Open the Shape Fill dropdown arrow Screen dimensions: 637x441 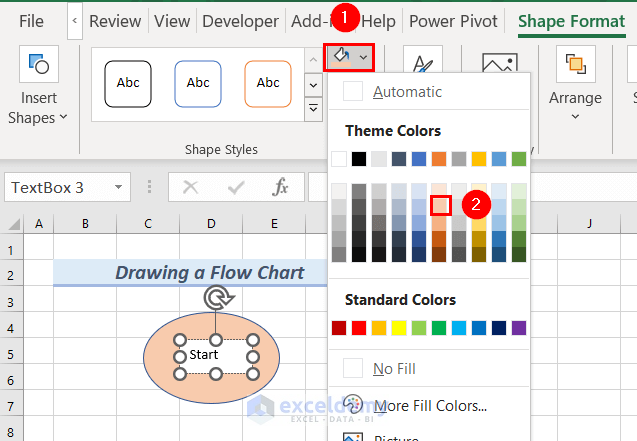(363, 58)
